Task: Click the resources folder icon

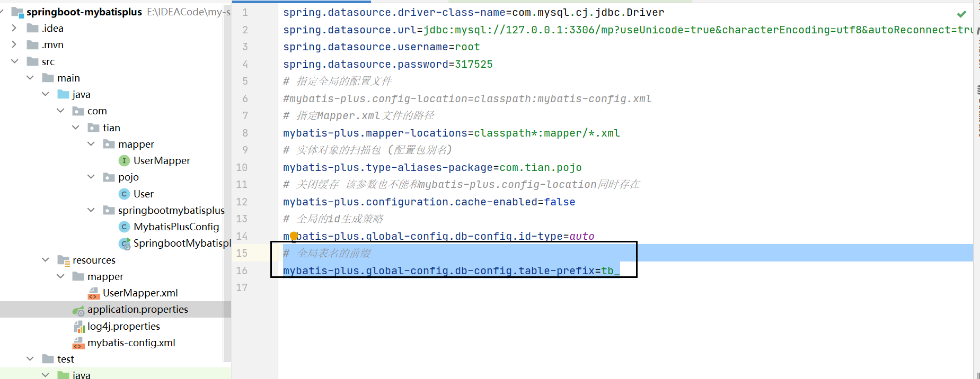Action: (x=64, y=260)
